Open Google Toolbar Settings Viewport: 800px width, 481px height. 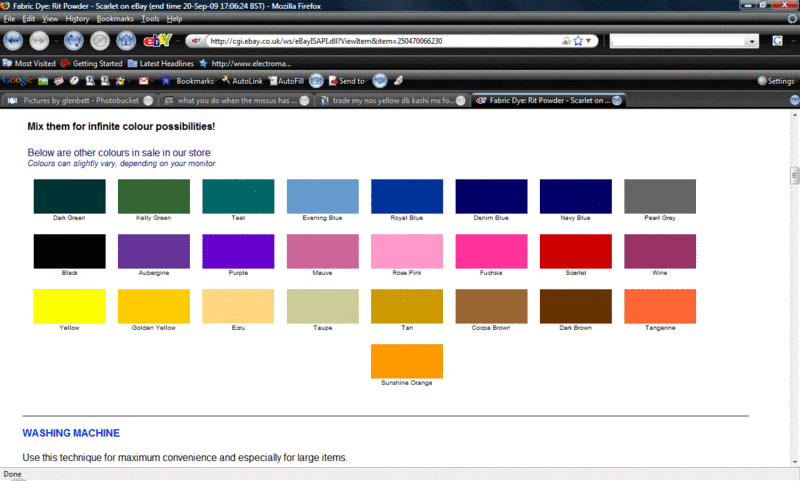pyautogui.click(x=775, y=80)
